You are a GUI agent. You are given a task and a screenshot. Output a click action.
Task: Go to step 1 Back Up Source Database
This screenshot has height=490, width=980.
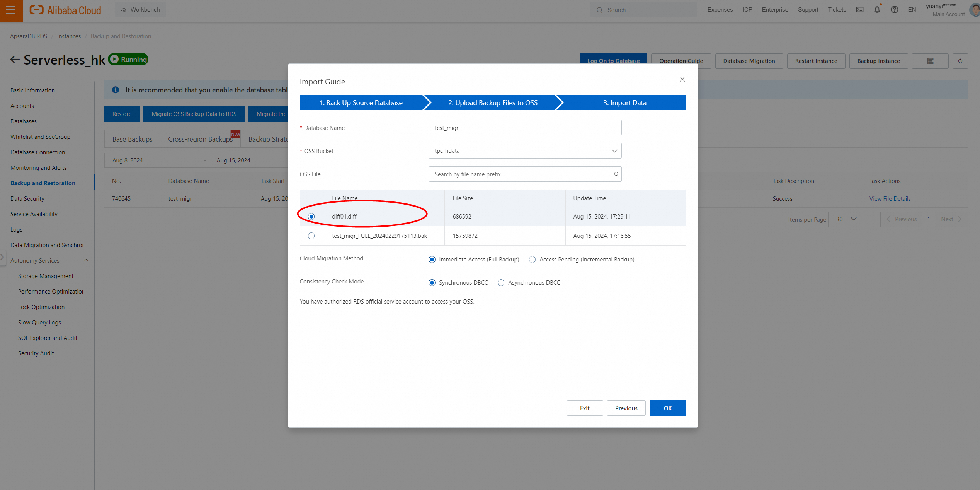tap(361, 103)
